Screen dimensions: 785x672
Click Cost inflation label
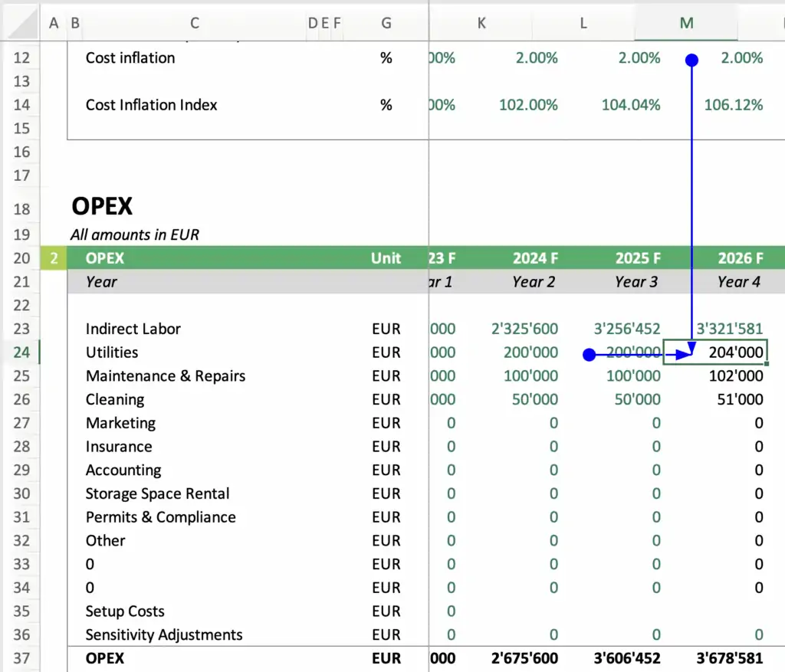(130, 58)
